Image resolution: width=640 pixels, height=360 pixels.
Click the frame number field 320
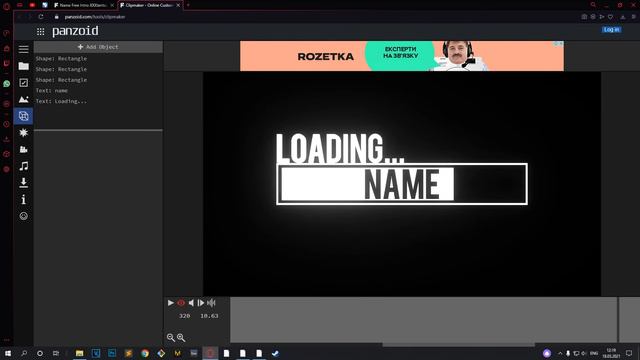[184, 316]
